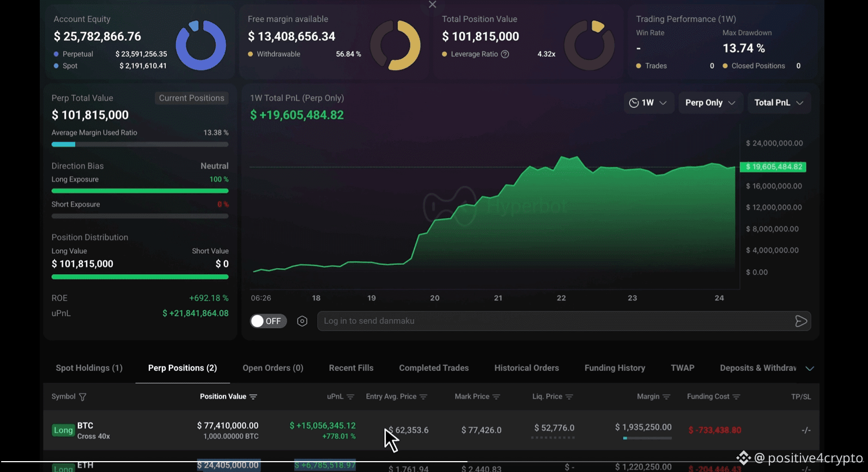Image resolution: width=868 pixels, height=472 pixels.
Task: Open the Perp Only dropdown
Action: 711,103
